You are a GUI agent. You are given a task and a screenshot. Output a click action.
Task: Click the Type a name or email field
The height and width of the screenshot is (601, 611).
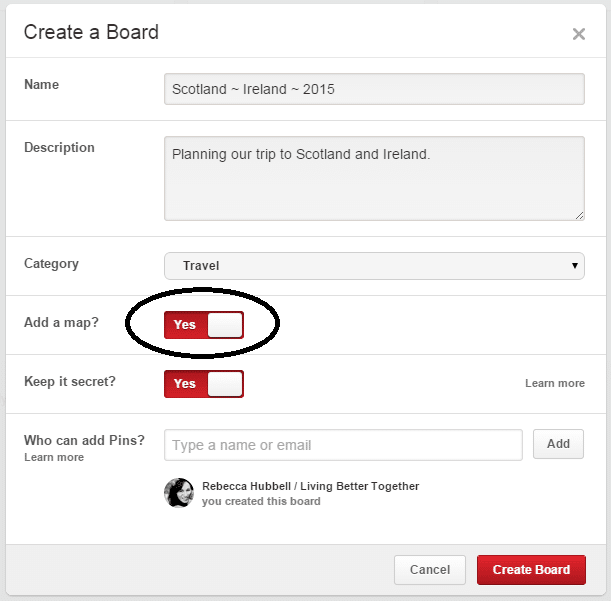click(x=343, y=445)
